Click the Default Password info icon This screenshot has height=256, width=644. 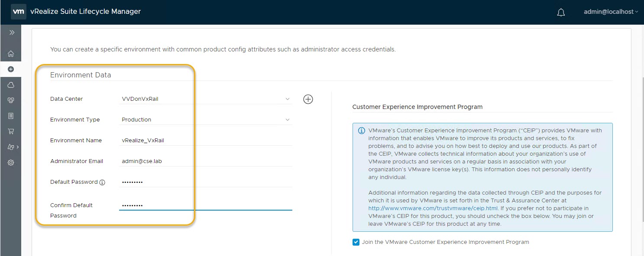click(x=102, y=182)
